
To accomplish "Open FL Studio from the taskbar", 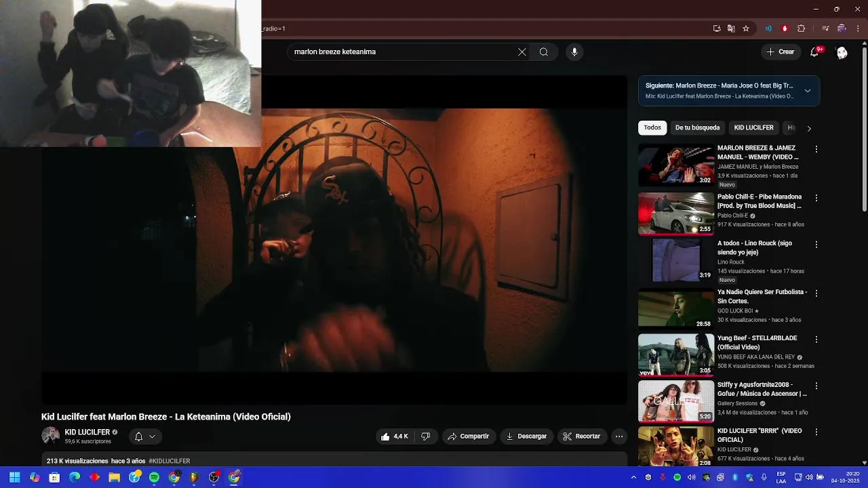I will tap(194, 477).
